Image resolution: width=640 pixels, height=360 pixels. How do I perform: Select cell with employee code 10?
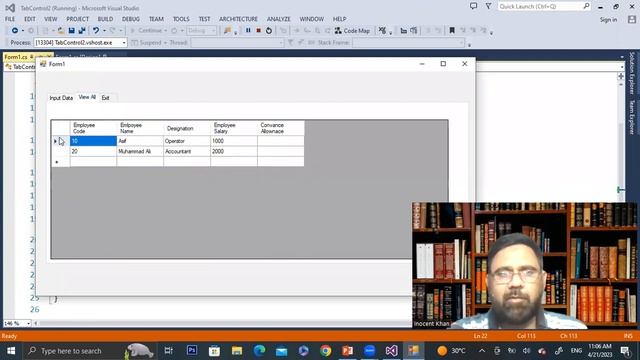click(x=93, y=141)
